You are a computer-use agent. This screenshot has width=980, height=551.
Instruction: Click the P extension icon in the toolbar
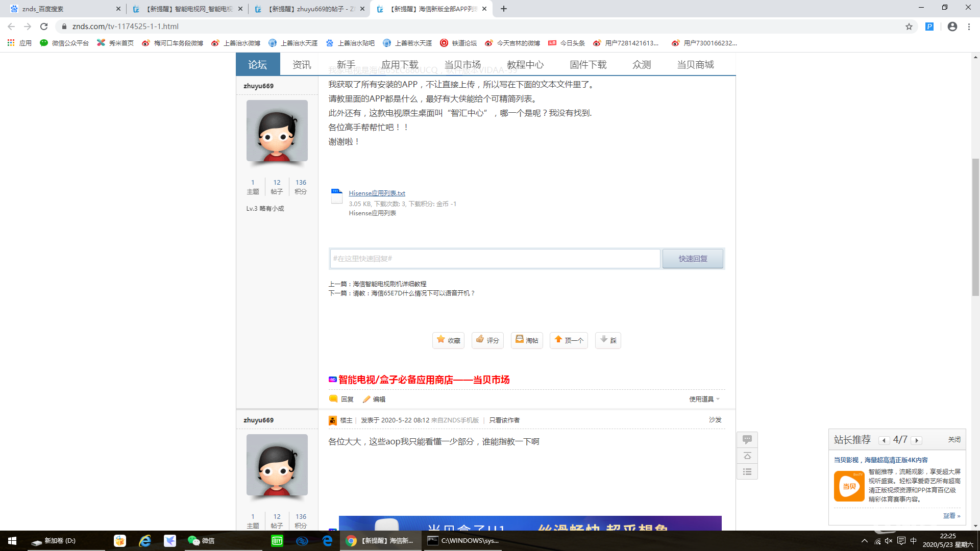[x=929, y=27]
